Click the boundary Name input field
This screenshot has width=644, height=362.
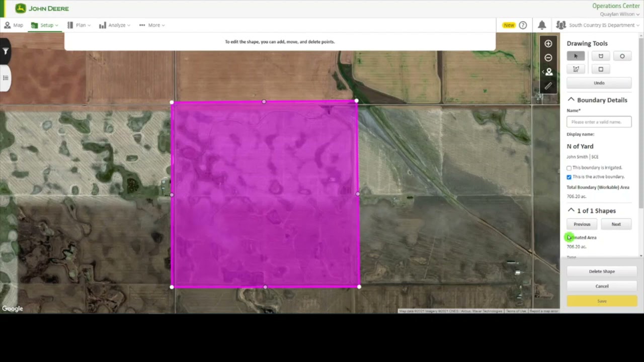(x=599, y=122)
